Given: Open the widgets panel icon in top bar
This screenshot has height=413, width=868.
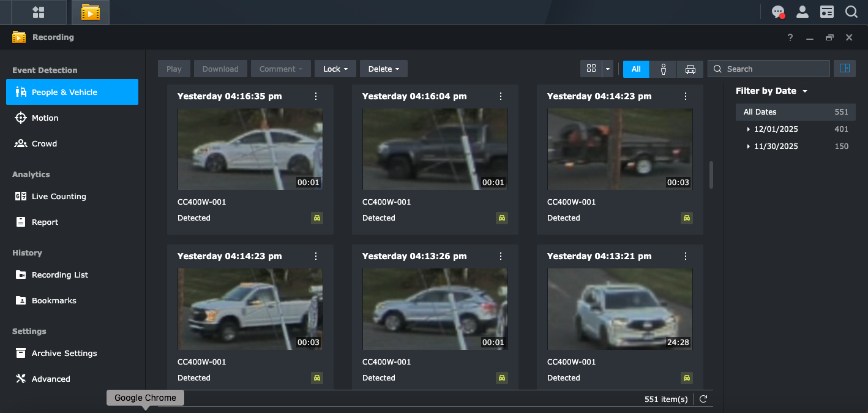Looking at the screenshot, I should 827,12.
